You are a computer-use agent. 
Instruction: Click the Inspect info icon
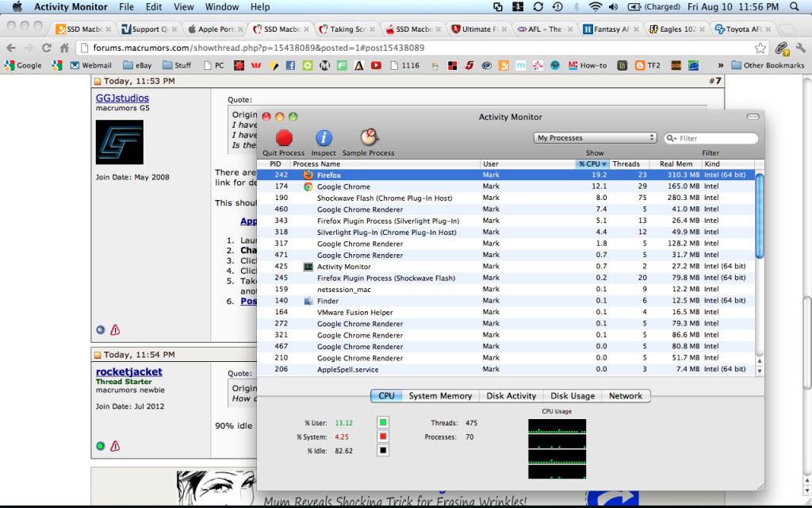[324, 138]
